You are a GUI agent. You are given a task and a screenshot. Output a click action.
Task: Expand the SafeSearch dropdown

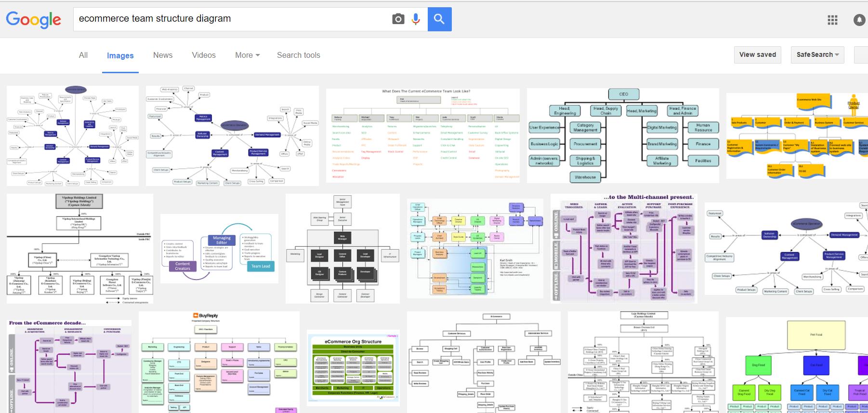pos(817,54)
